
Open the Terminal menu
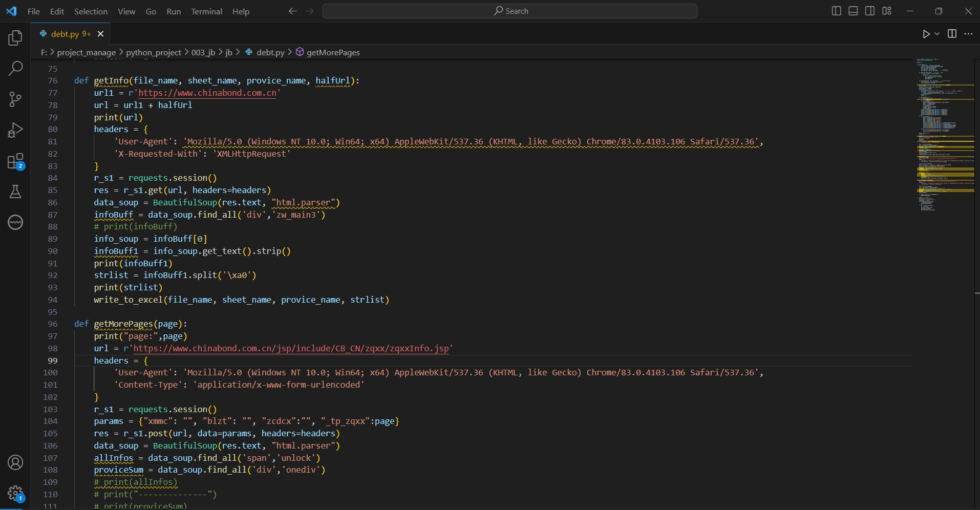coord(206,11)
